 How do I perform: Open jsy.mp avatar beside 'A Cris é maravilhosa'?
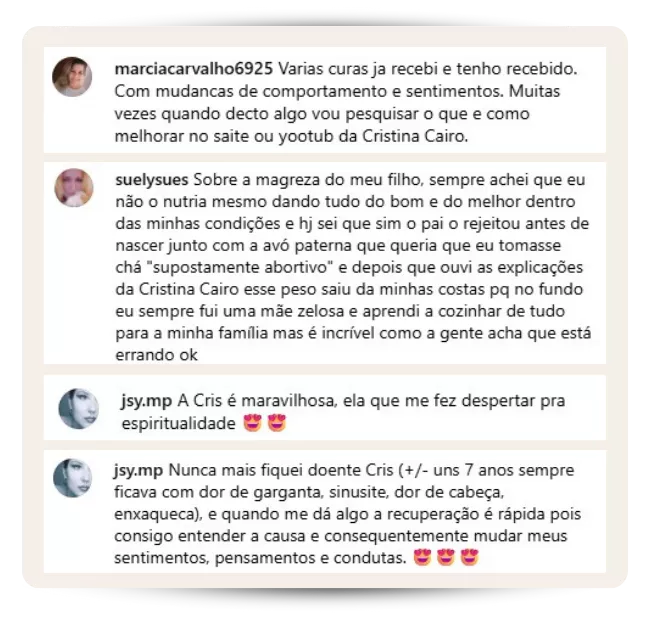click(x=79, y=409)
